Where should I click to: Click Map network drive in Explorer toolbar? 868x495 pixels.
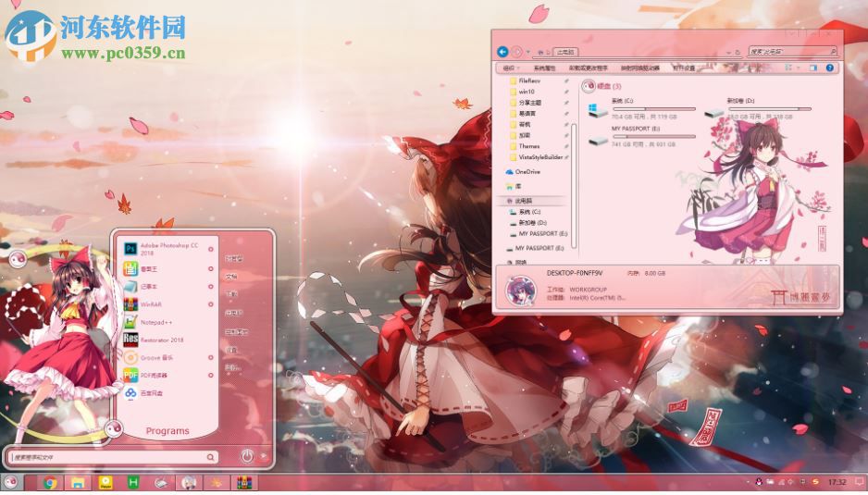tap(640, 68)
